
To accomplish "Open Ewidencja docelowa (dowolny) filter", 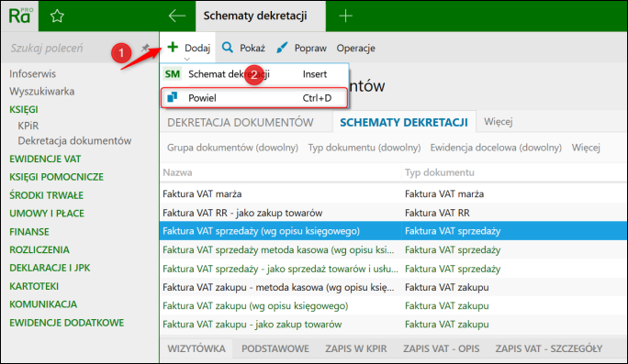I will (496, 148).
